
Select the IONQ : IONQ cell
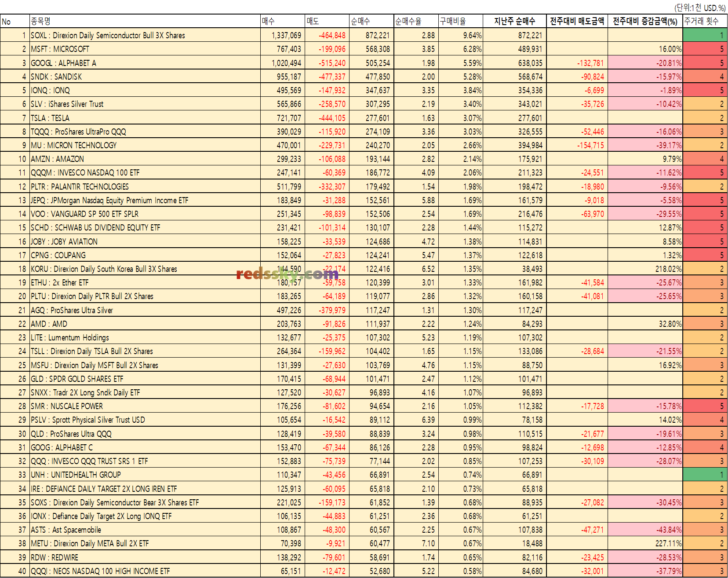145,90
